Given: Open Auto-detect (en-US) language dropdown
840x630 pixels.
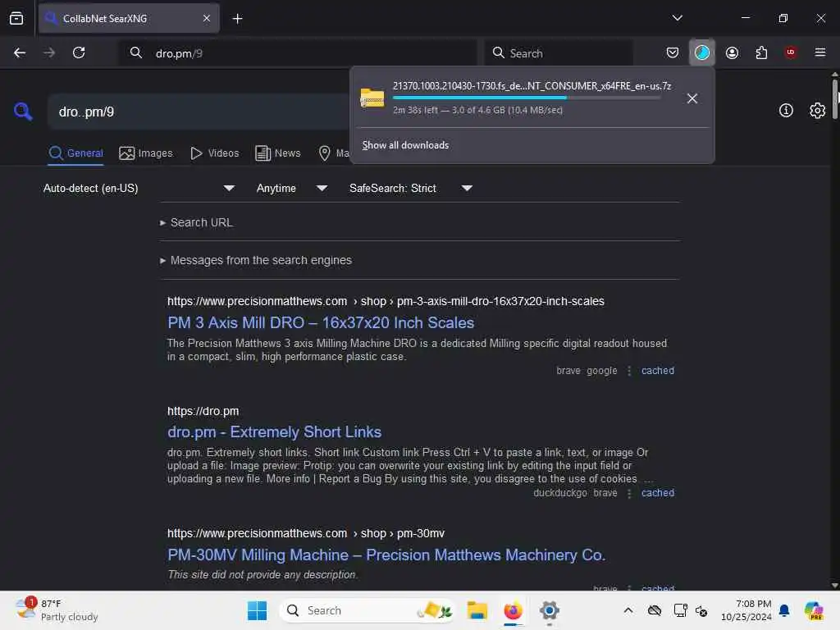Looking at the screenshot, I should [139, 188].
